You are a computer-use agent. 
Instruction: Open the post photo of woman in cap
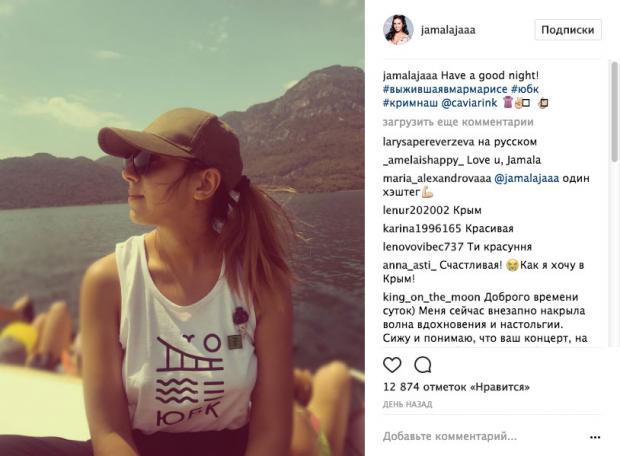click(x=182, y=228)
